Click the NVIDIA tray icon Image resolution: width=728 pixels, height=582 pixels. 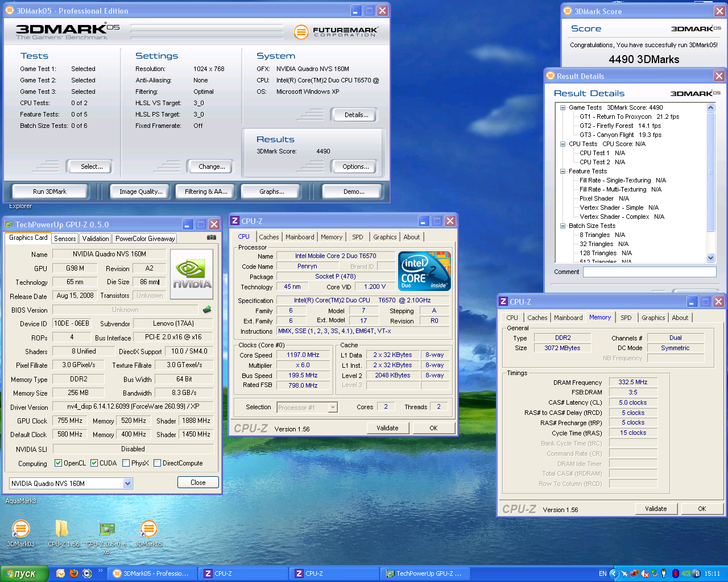686,573
